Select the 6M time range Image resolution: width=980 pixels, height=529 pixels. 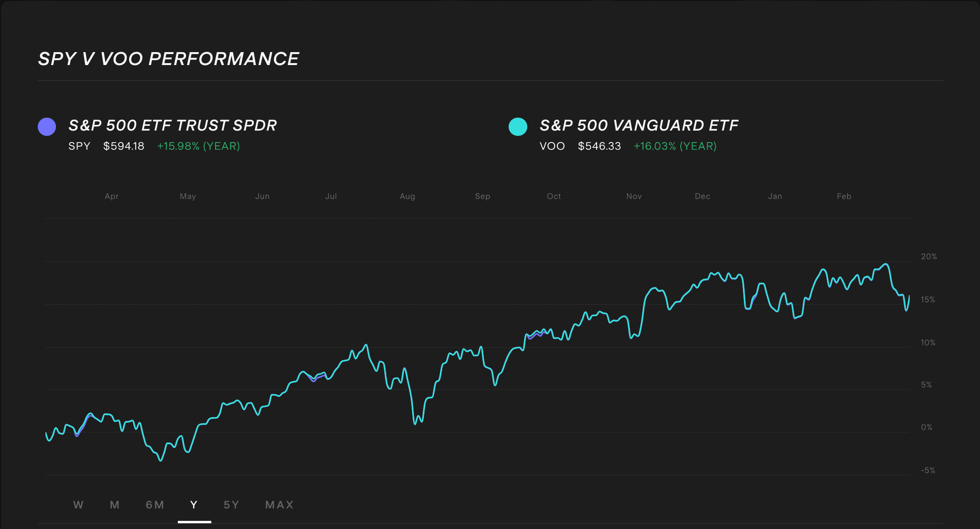pyautogui.click(x=155, y=505)
